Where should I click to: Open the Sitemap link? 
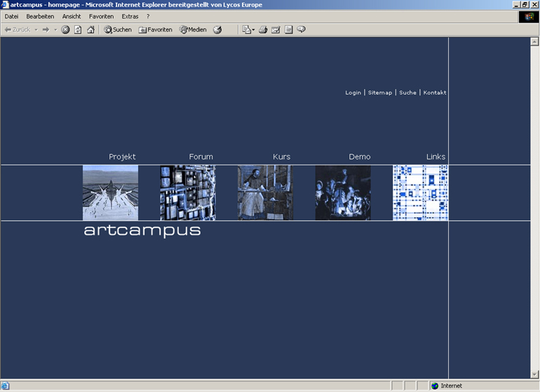[380, 93]
